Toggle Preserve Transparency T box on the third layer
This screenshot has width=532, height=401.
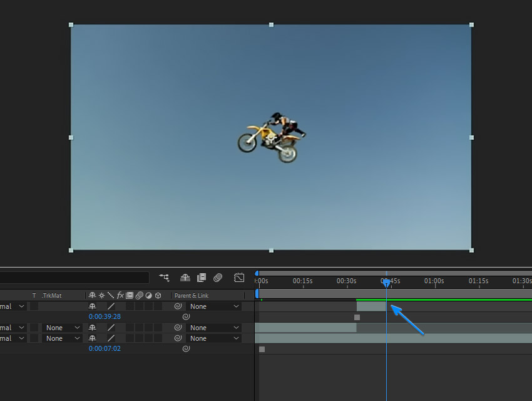[34, 338]
